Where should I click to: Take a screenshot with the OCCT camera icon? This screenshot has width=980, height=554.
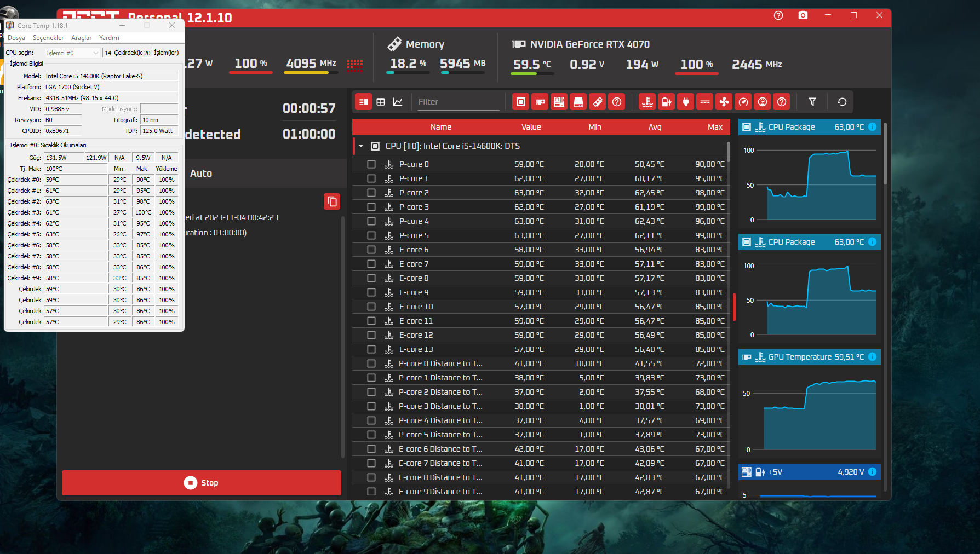pos(803,15)
